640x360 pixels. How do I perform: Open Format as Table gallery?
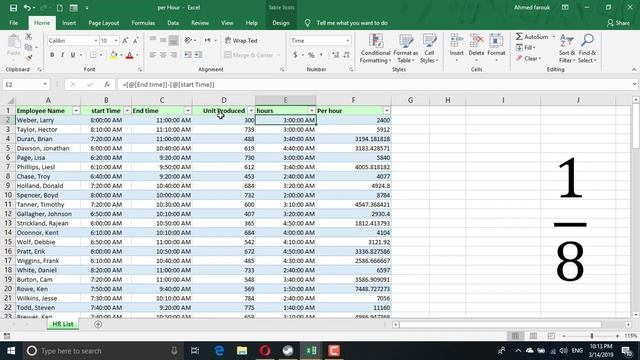[x=405, y=48]
